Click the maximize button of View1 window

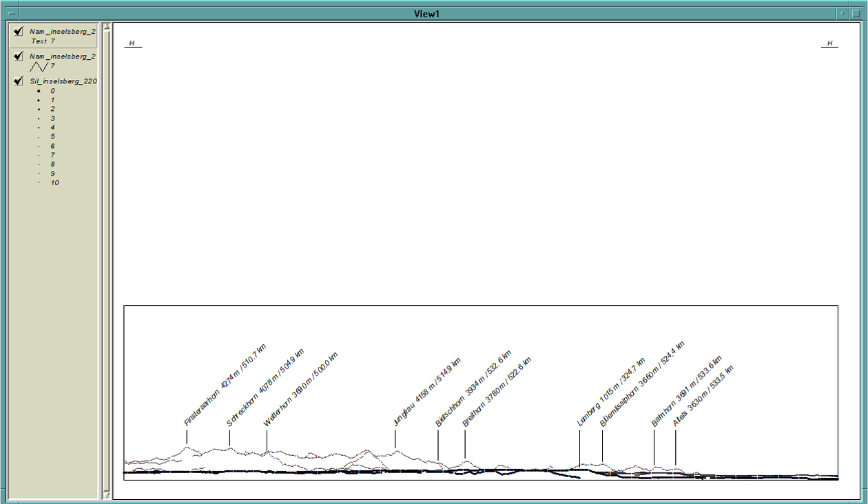click(x=856, y=14)
